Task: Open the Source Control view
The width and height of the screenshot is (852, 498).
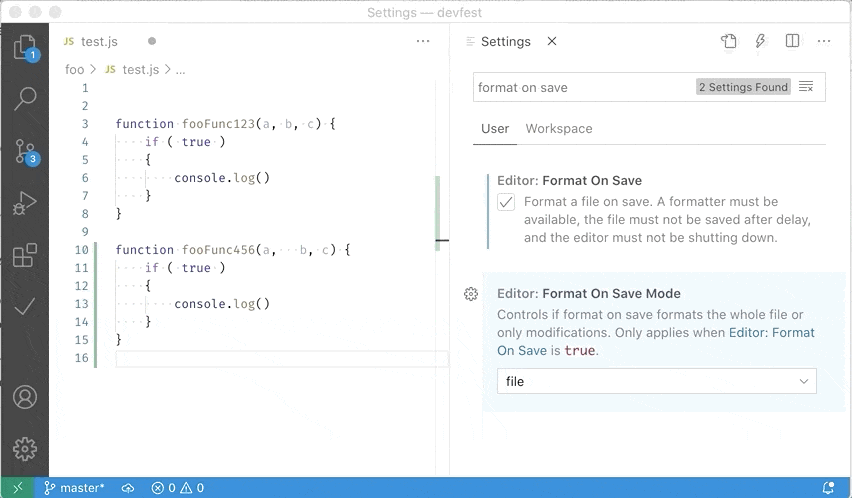Action: (25, 151)
